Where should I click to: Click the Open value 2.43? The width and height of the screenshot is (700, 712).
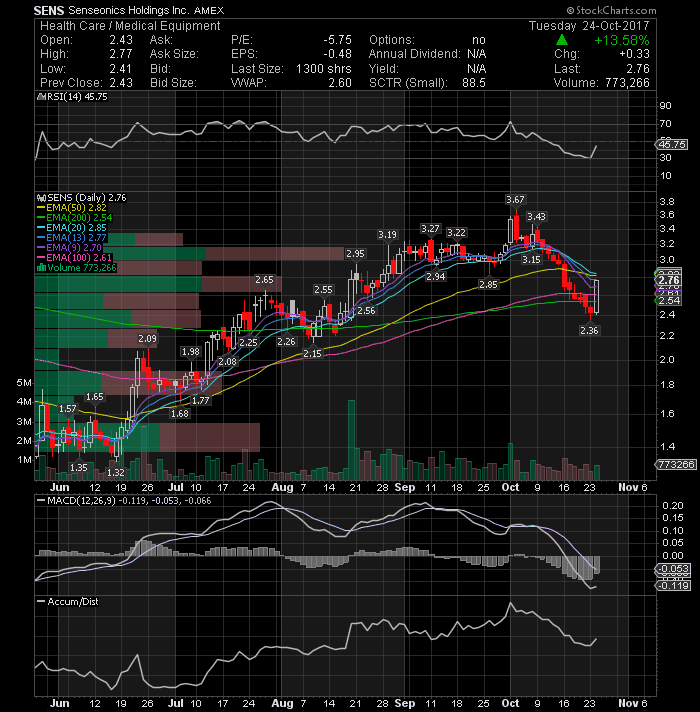[x=121, y=40]
